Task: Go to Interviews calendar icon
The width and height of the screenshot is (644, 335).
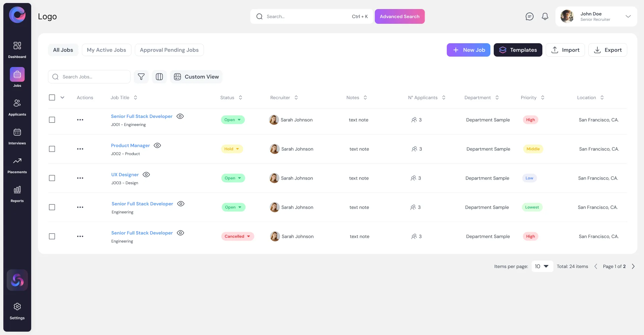Action: click(17, 132)
